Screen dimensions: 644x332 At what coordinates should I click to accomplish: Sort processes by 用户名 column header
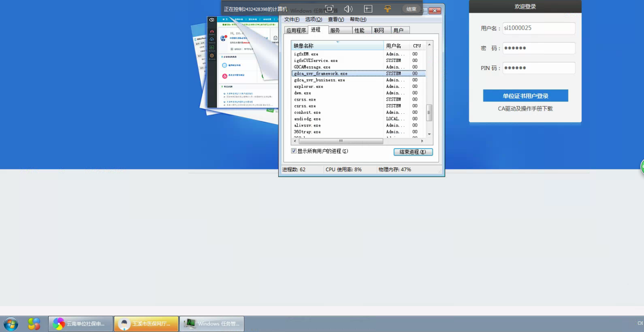pyautogui.click(x=397, y=46)
